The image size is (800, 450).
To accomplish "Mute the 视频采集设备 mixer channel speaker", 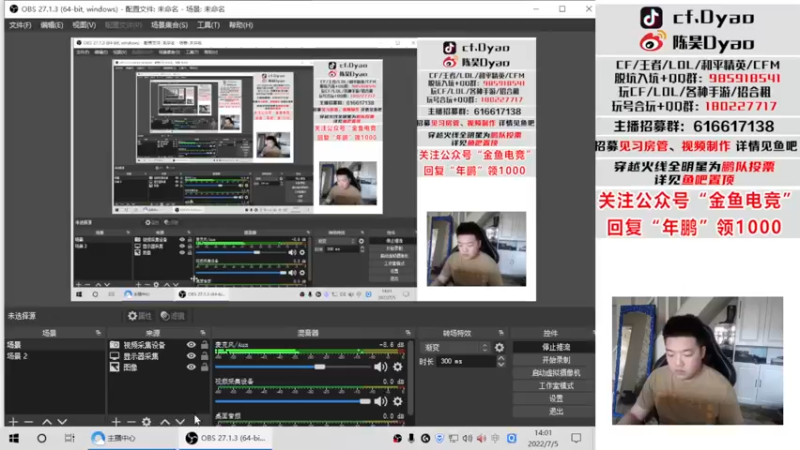I will point(380,402).
